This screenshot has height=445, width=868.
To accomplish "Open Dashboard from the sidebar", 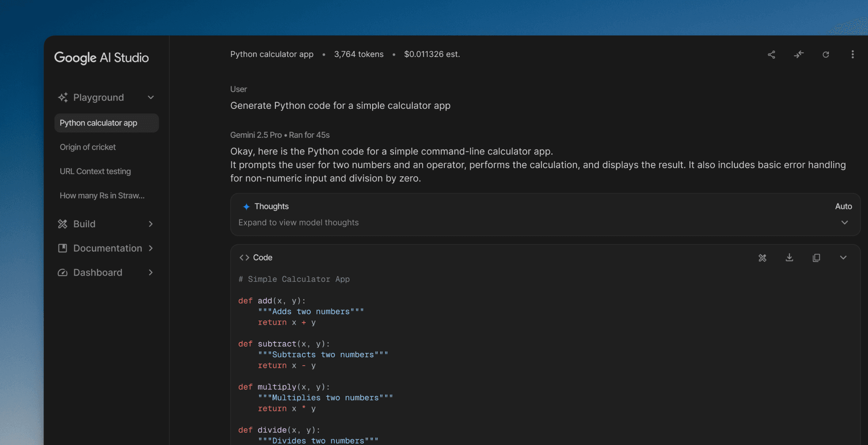I will (x=98, y=272).
